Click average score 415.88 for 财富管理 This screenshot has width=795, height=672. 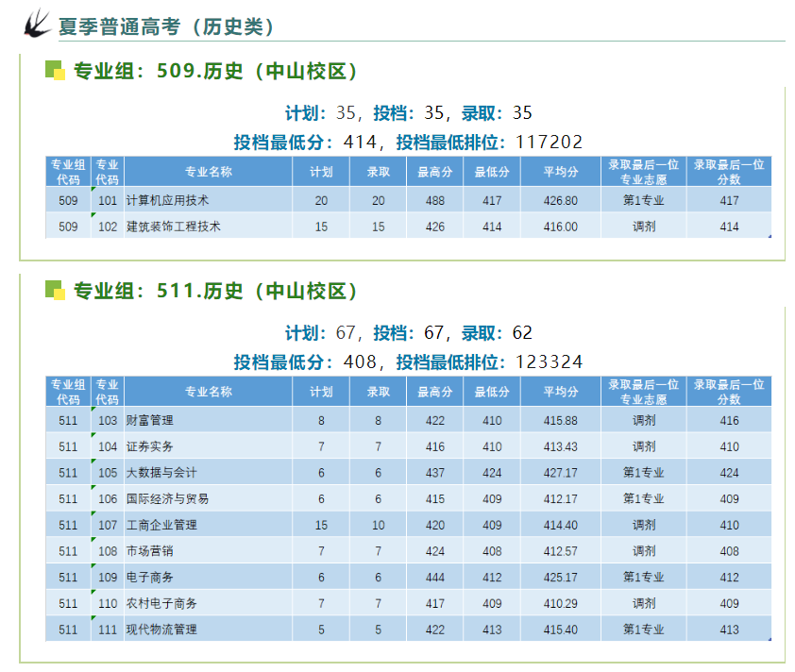[x=561, y=421]
